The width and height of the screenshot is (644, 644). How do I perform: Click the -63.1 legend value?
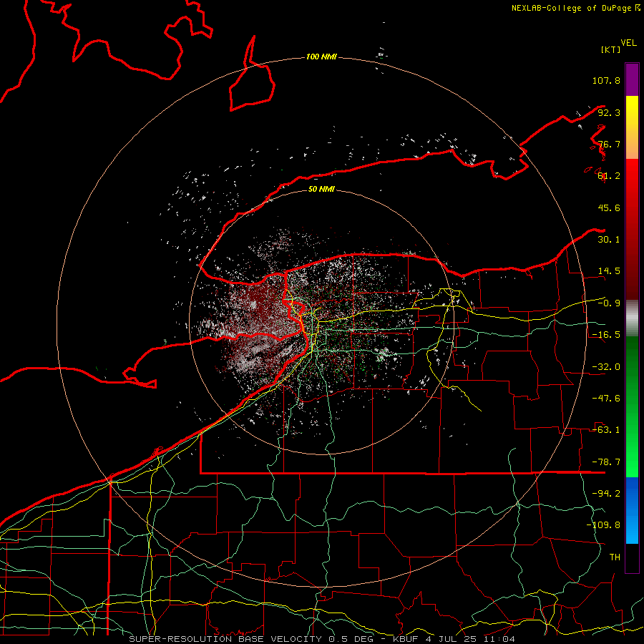(x=606, y=430)
